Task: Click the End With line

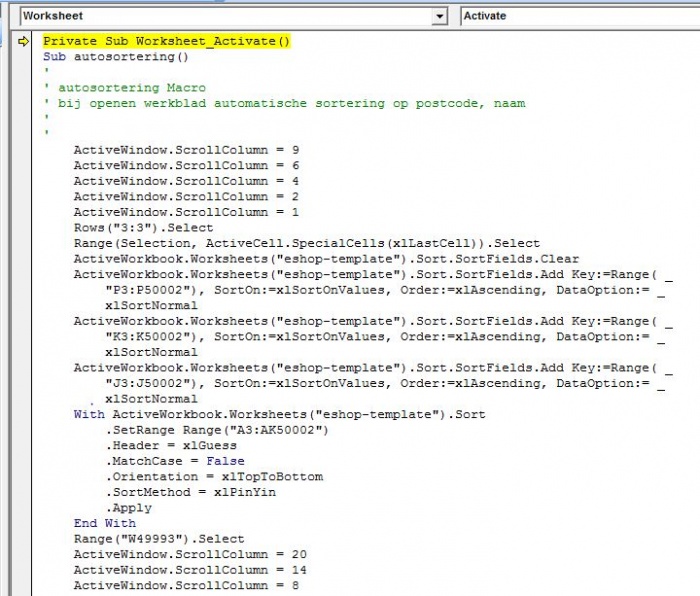Action: pos(105,523)
